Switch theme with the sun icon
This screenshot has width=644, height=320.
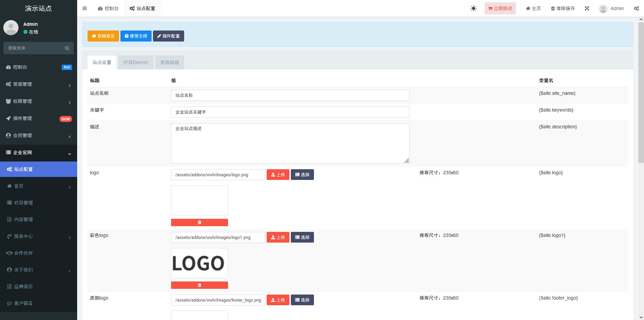(x=473, y=8)
